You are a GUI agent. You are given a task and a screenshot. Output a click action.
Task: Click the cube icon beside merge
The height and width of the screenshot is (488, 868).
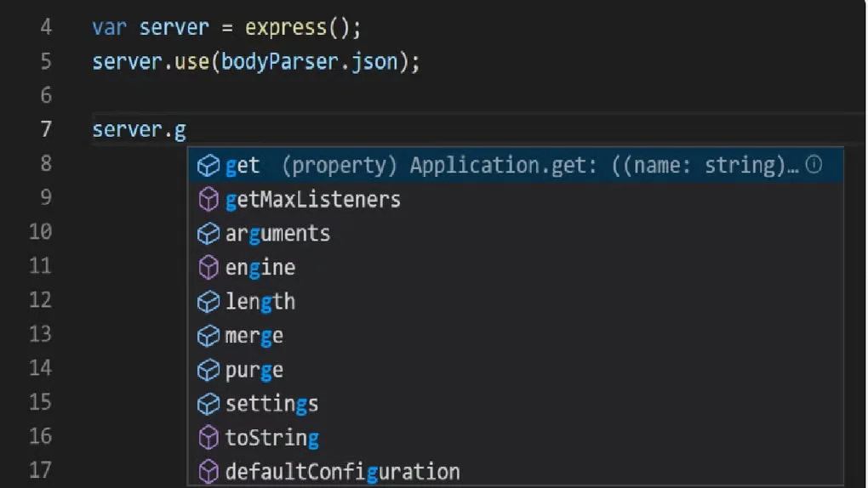208,336
